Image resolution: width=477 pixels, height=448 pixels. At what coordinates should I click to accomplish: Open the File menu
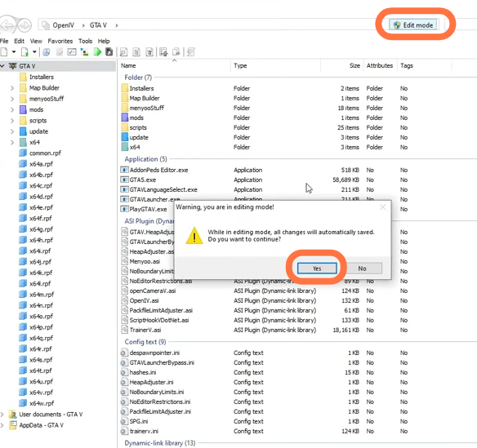point(4,41)
